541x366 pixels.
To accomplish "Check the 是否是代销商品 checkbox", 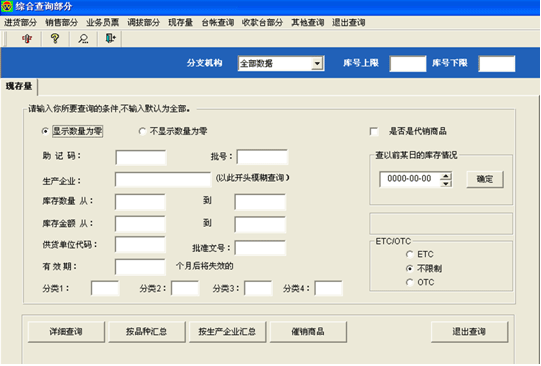I will 374,131.
